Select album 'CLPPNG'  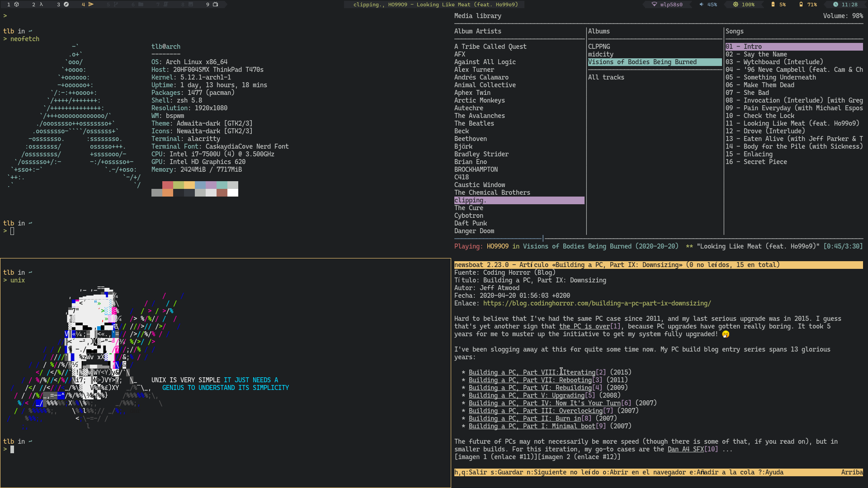(599, 47)
